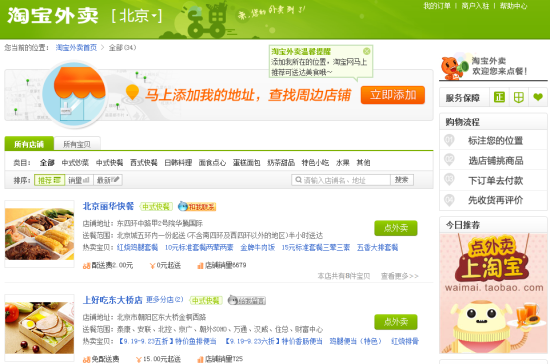Screen dimensions: 550x364
Task: Select 日韩料理 category filter
Action: click(x=178, y=163)
